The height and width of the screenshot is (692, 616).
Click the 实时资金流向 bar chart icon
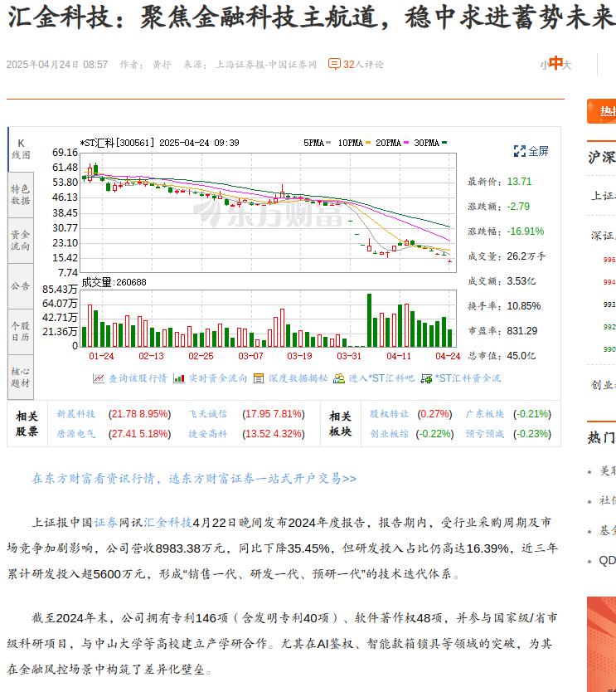178,378
